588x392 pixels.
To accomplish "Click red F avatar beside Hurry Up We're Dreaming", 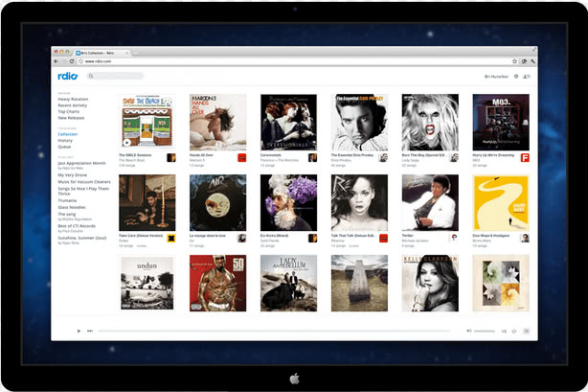I will pyautogui.click(x=525, y=158).
